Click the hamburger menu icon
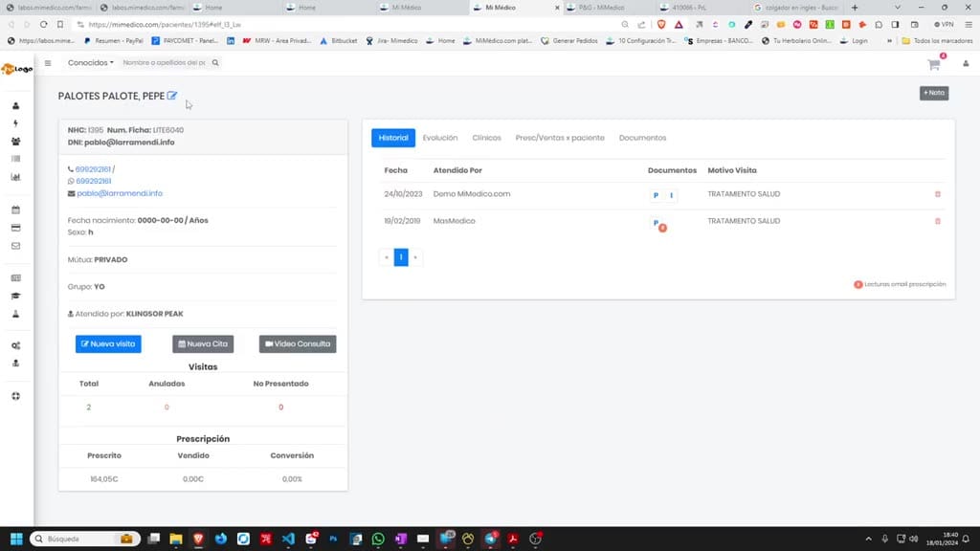The image size is (980, 551). click(x=48, y=62)
